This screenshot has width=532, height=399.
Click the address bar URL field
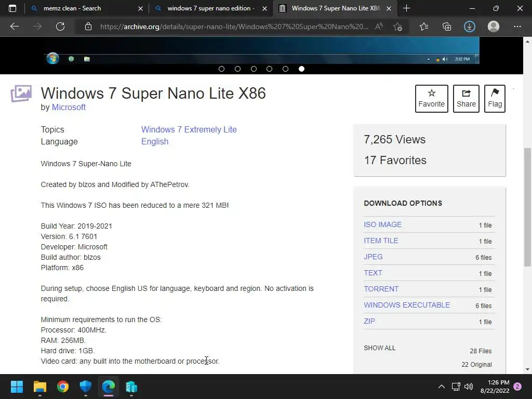tap(234, 26)
